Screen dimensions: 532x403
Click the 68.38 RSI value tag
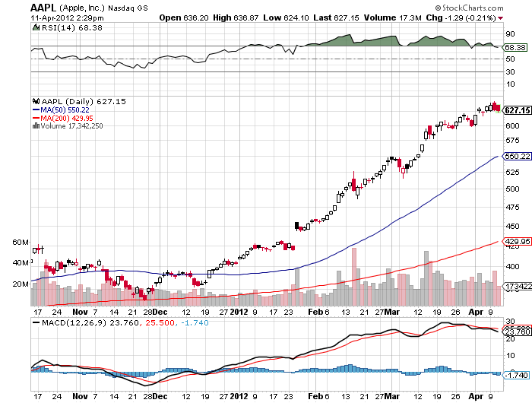point(515,48)
